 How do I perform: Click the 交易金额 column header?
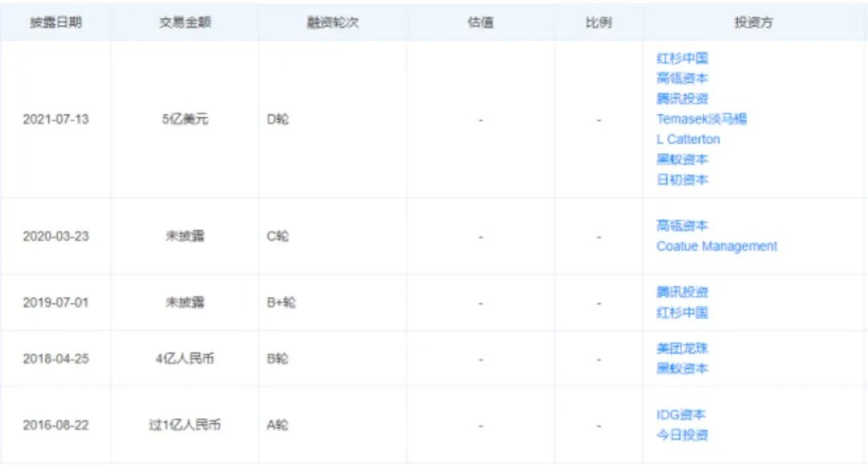click(x=185, y=23)
